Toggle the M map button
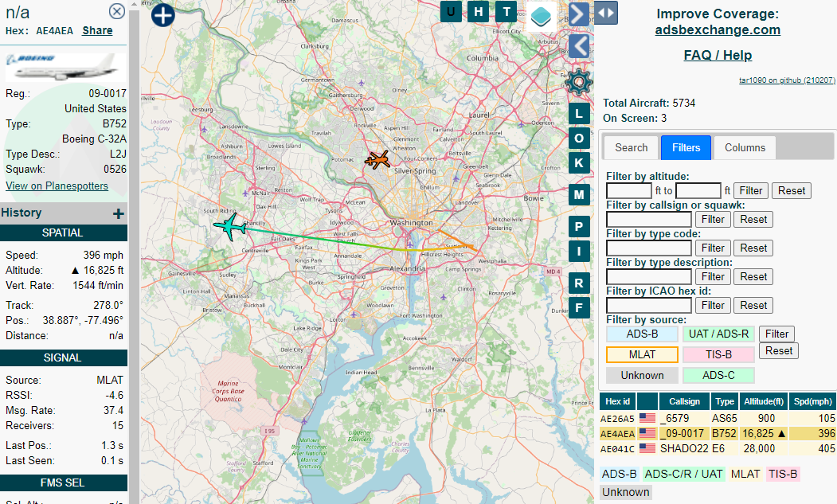This screenshot has height=504, width=837. coord(579,195)
